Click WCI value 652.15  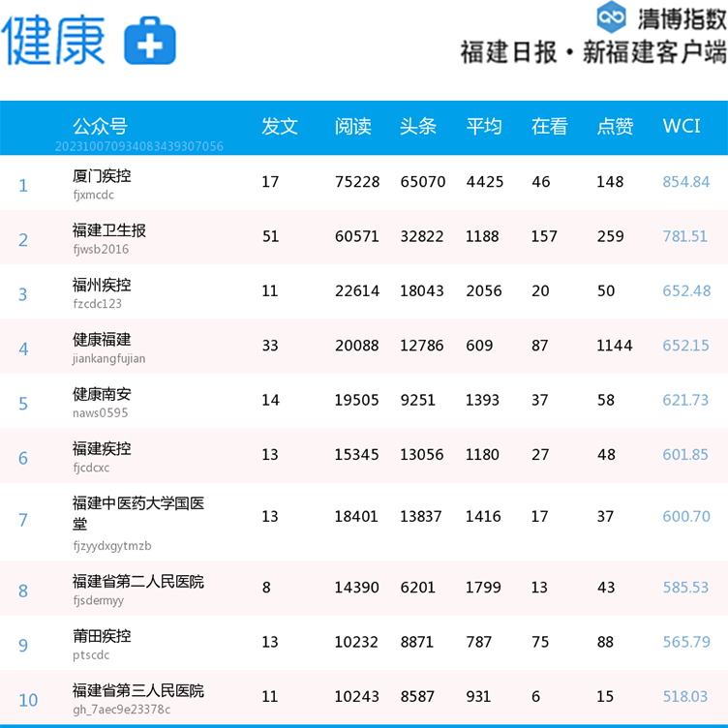click(685, 346)
